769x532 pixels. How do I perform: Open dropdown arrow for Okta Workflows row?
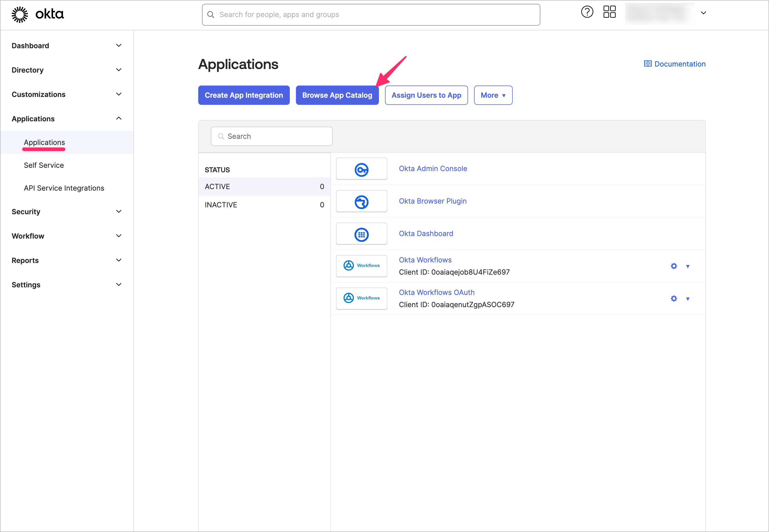point(688,266)
